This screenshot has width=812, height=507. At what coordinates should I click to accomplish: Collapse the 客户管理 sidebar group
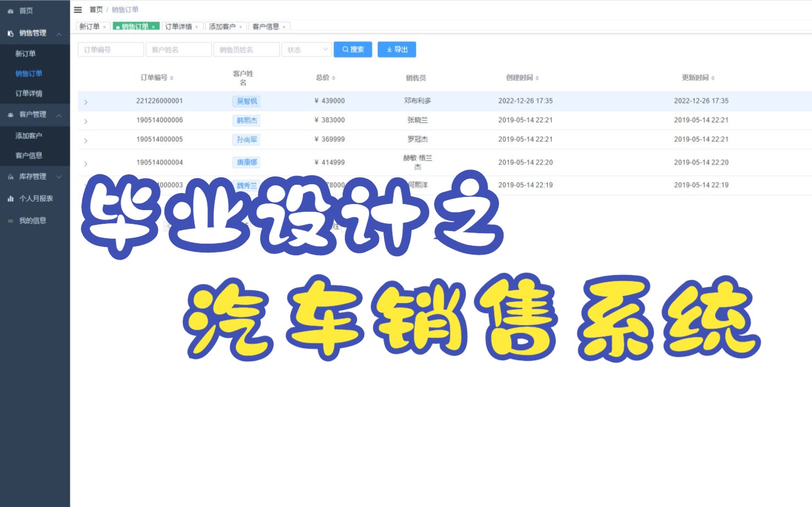(59, 115)
